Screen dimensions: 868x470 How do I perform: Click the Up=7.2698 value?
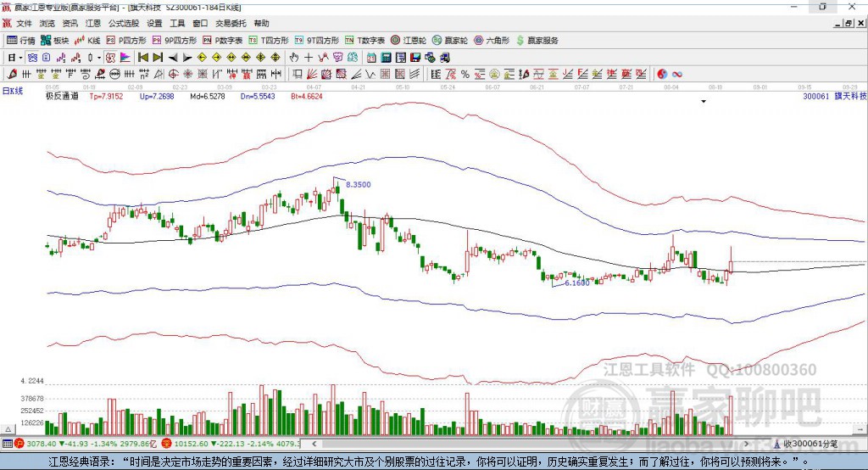tap(157, 97)
